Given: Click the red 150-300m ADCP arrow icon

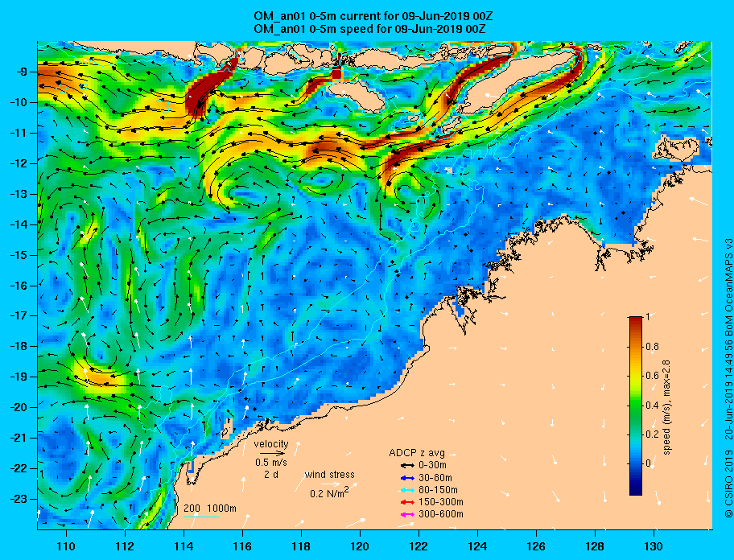Looking at the screenshot, I should pos(407,502).
